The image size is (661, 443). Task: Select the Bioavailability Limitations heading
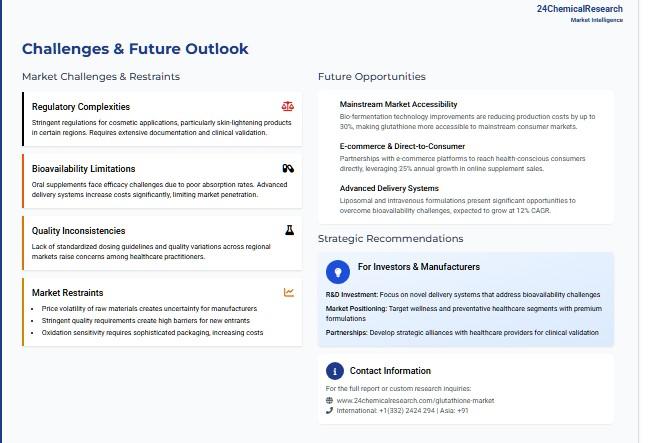83,169
